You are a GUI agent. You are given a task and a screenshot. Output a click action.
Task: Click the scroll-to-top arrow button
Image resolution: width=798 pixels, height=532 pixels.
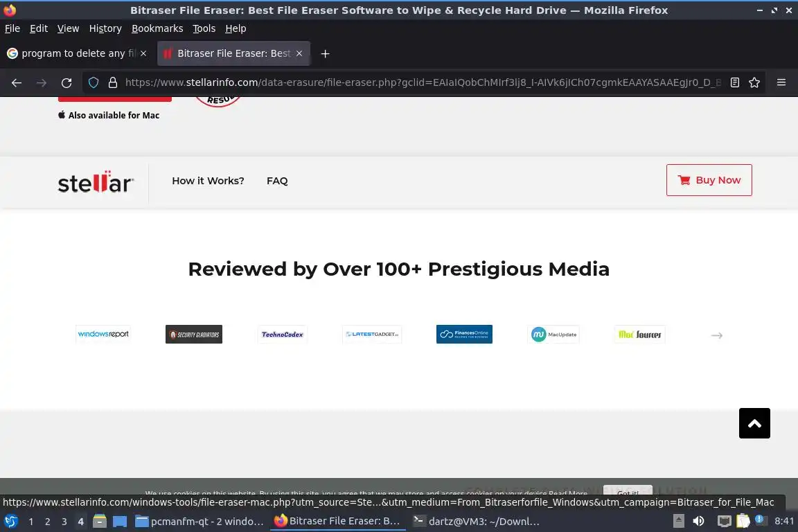pyautogui.click(x=754, y=423)
